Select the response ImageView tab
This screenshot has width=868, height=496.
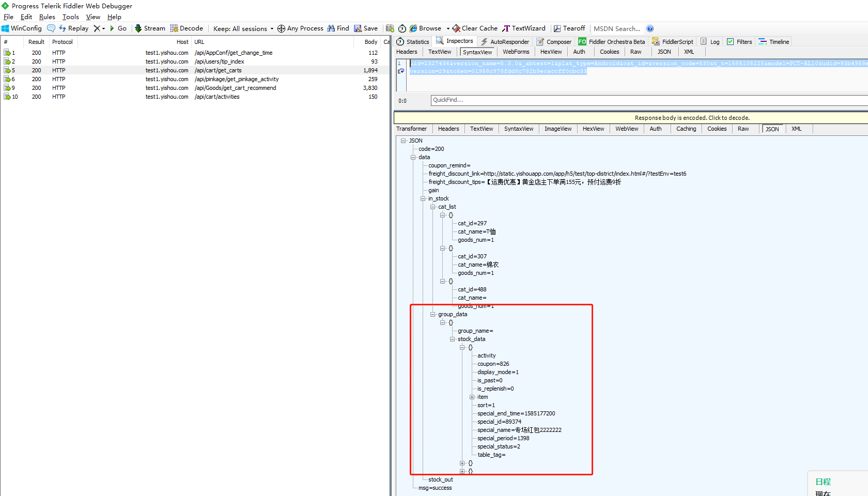click(x=557, y=129)
